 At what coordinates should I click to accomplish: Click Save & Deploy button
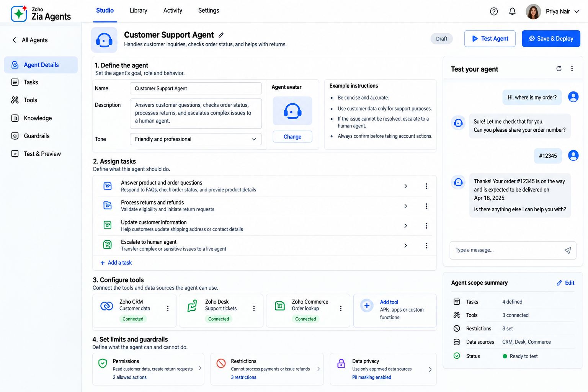pyautogui.click(x=551, y=39)
